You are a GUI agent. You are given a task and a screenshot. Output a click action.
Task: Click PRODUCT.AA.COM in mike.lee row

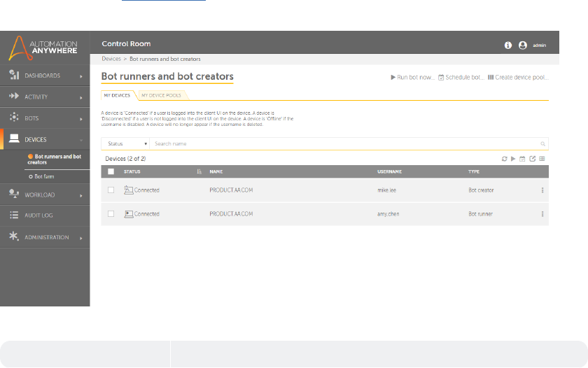click(x=231, y=190)
